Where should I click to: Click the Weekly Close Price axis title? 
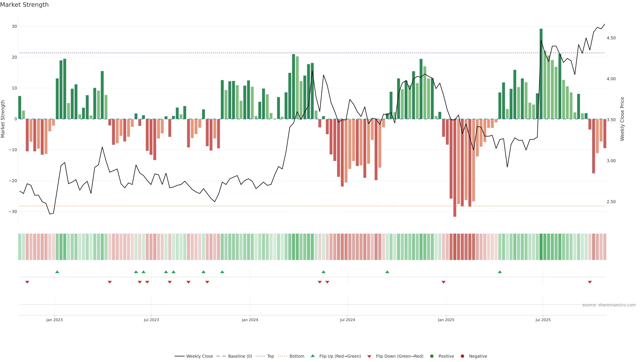pos(622,119)
